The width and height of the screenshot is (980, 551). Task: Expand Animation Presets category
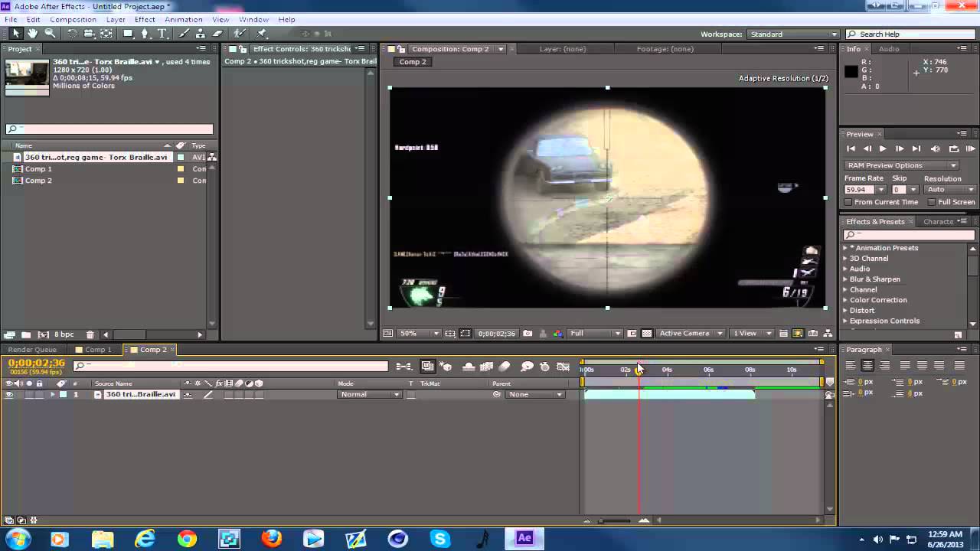tap(846, 248)
